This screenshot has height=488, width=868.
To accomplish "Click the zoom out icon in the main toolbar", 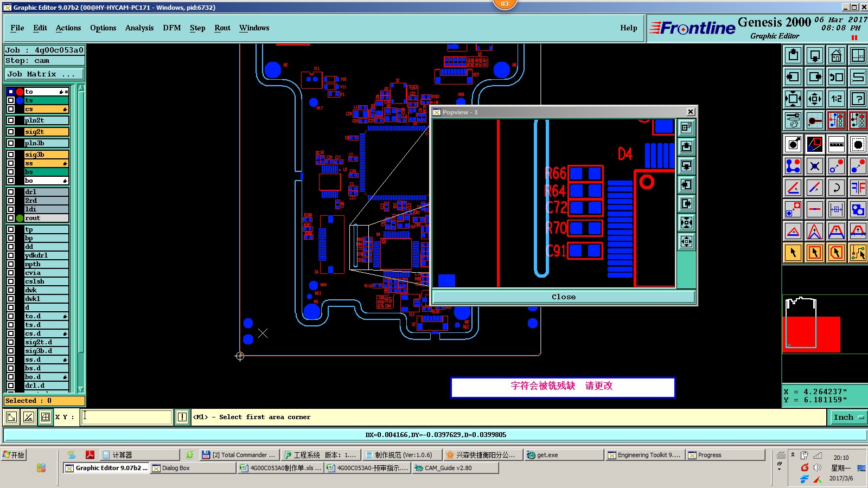I will click(x=815, y=99).
